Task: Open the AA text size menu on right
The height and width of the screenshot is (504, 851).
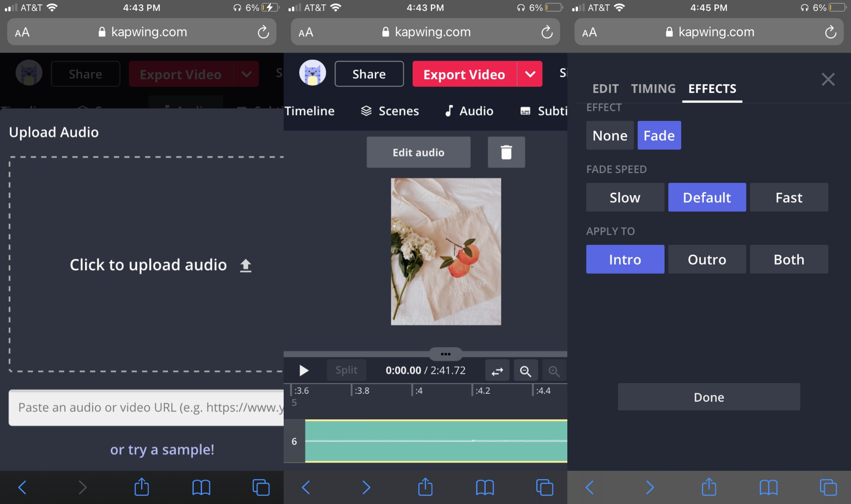Action: click(x=589, y=32)
